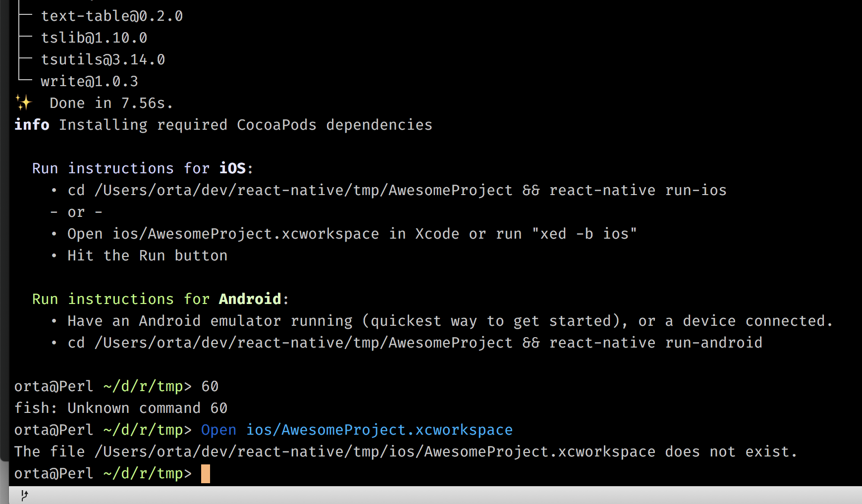Image resolution: width=862 pixels, height=504 pixels.
Task: Click the bullet before Open ios/AwesomeProject.xcworkspace line
Action: pos(54,233)
